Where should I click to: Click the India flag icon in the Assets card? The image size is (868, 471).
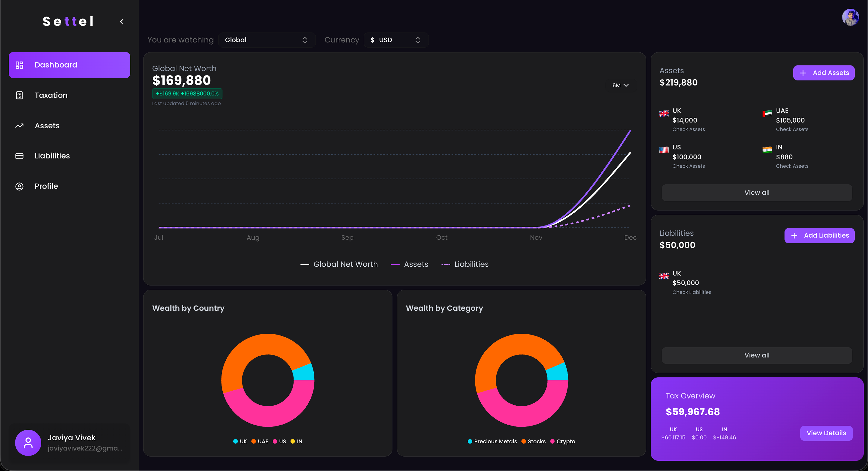coord(767,150)
